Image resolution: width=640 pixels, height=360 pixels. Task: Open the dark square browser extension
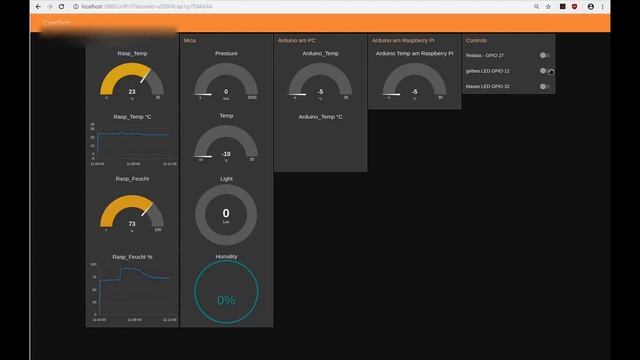562,7
